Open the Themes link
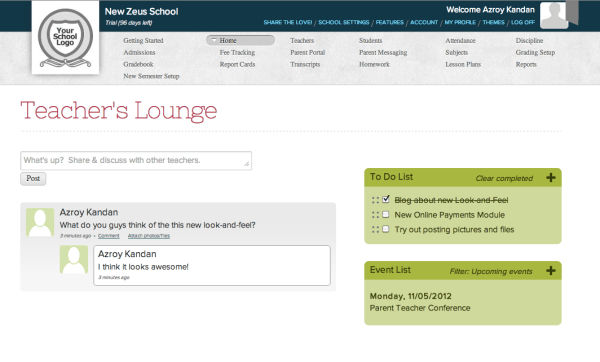 pos(494,23)
